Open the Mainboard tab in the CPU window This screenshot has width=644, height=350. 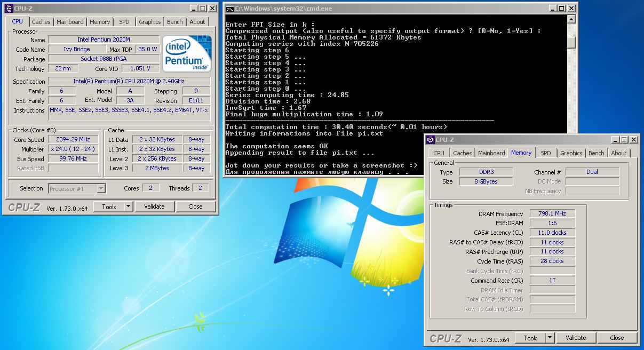(70, 22)
